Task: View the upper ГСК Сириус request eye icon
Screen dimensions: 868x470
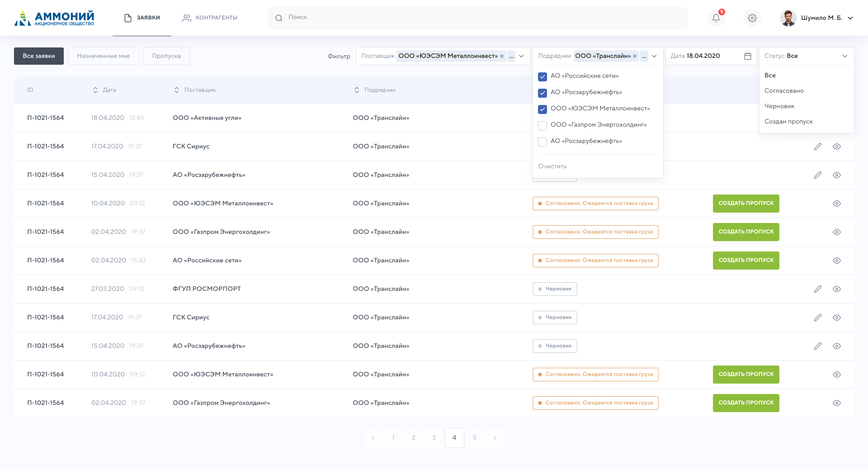Action: tap(837, 147)
